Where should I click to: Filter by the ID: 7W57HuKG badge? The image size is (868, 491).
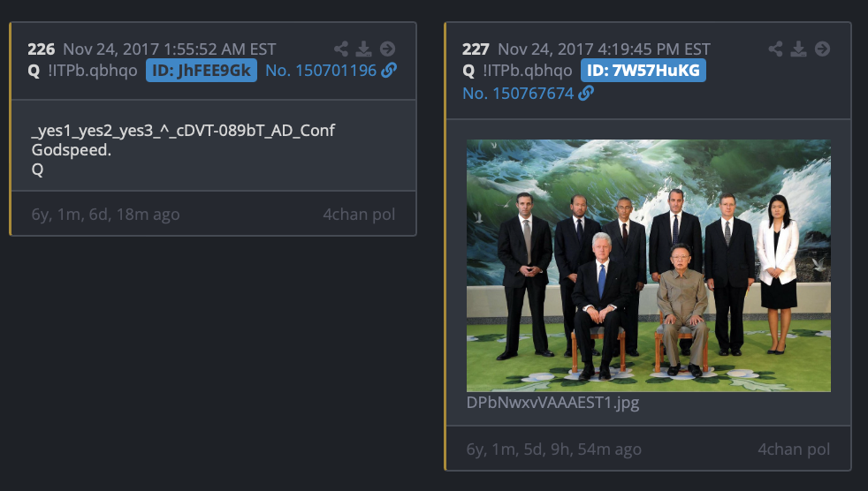(643, 71)
